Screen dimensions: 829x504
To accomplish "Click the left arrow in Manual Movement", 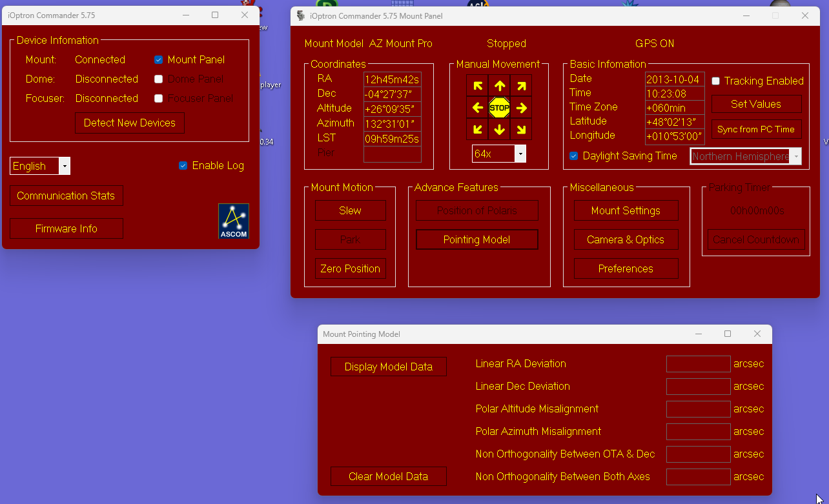I will point(478,108).
